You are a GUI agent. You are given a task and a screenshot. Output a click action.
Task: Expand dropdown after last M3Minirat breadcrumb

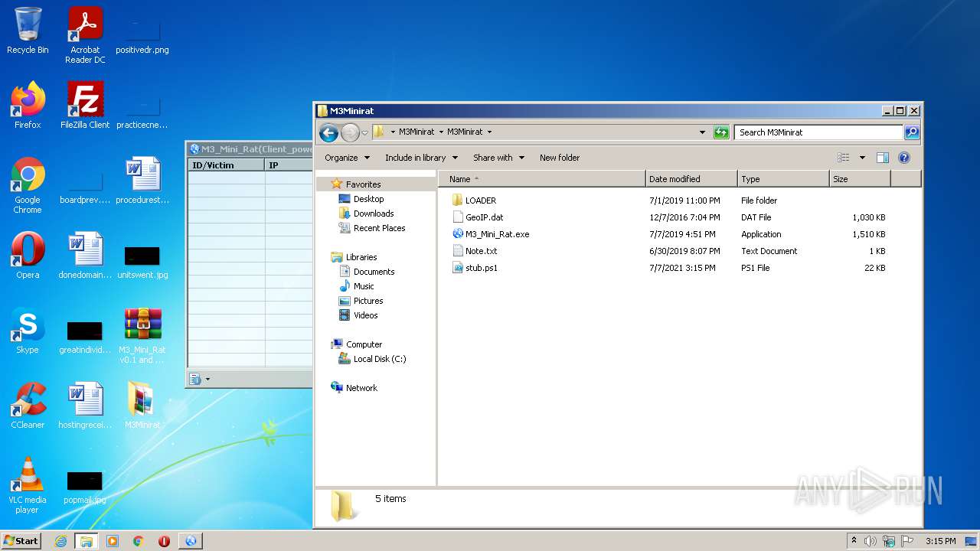click(489, 132)
